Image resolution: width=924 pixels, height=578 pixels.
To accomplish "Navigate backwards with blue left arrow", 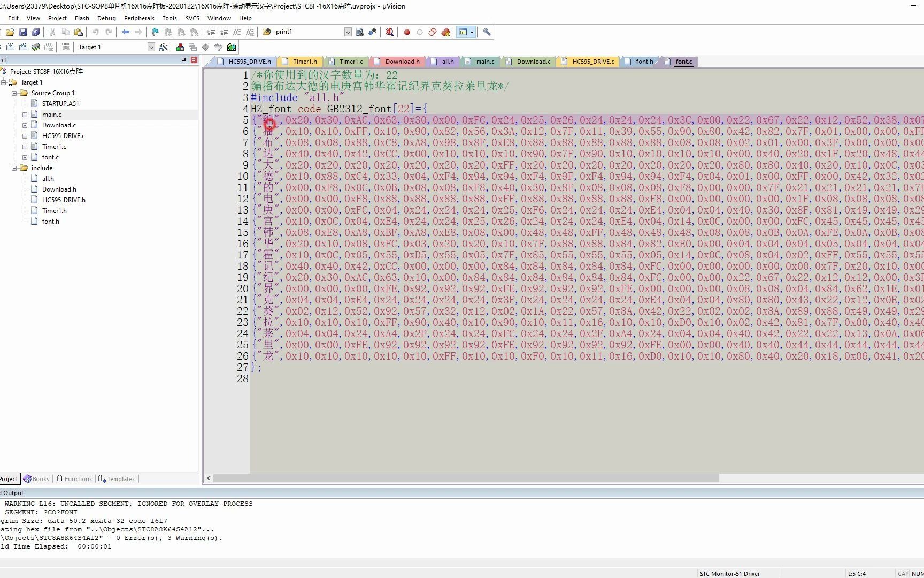I will coord(126,32).
